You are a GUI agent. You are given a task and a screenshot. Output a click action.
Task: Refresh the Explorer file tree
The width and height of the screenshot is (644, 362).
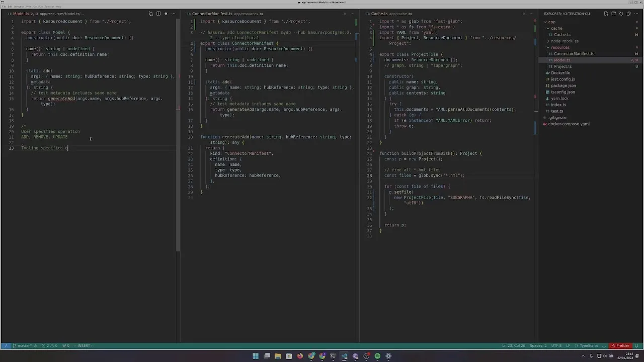point(621,14)
